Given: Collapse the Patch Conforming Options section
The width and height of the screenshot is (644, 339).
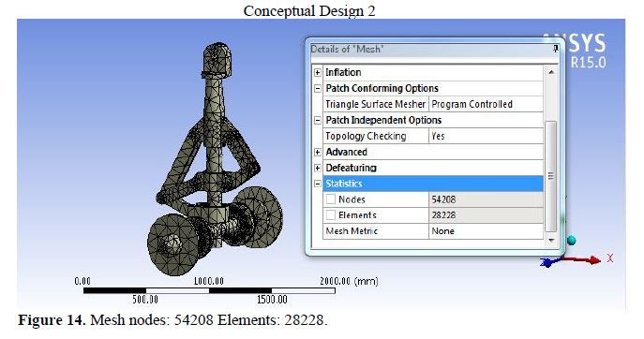Looking at the screenshot, I should [x=318, y=88].
